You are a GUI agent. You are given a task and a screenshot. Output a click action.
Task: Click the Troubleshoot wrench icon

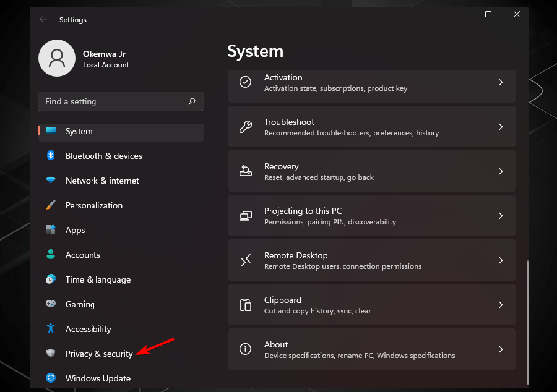pyautogui.click(x=246, y=127)
